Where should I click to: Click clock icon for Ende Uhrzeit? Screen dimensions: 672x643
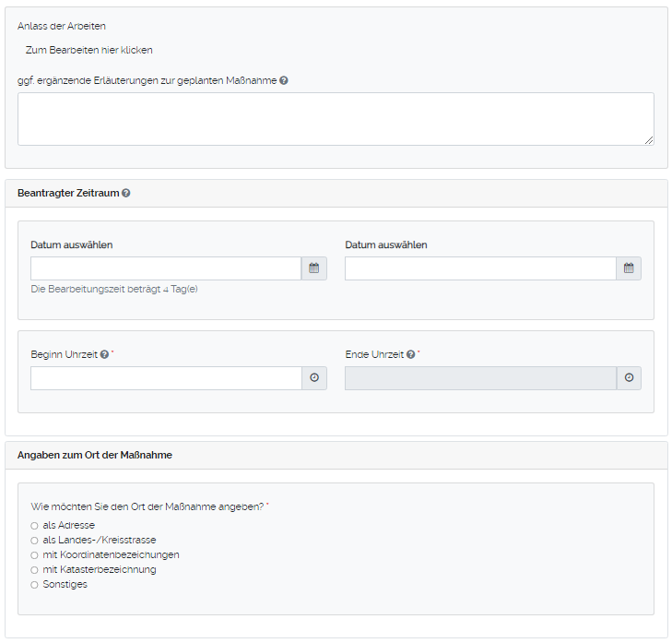(x=629, y=378)
